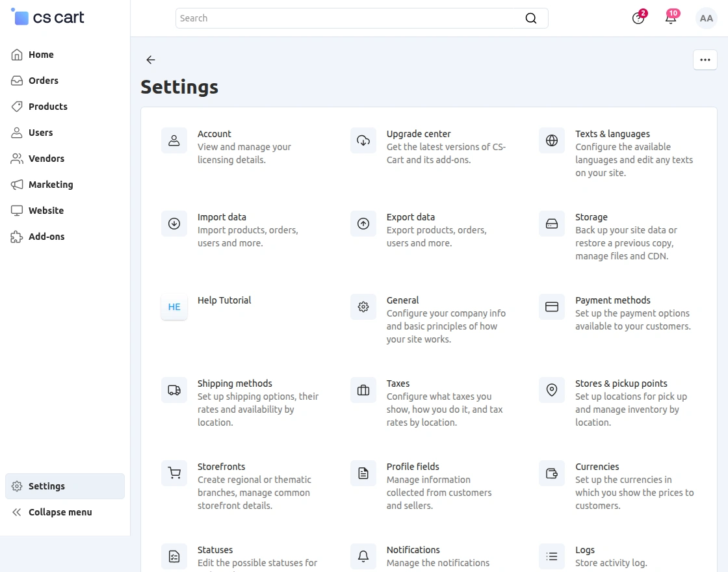Open the Statuses link

pos(215,550)
